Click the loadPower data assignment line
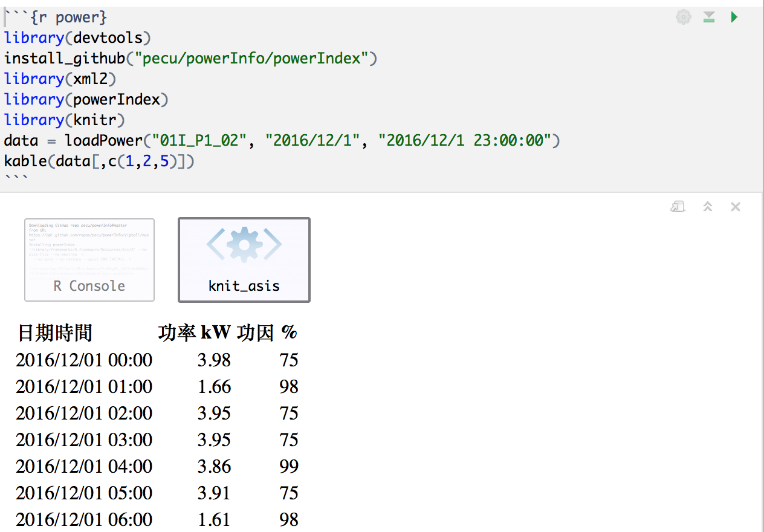The height and width of the screenshot is (532, 764). (x=282, y=141)
